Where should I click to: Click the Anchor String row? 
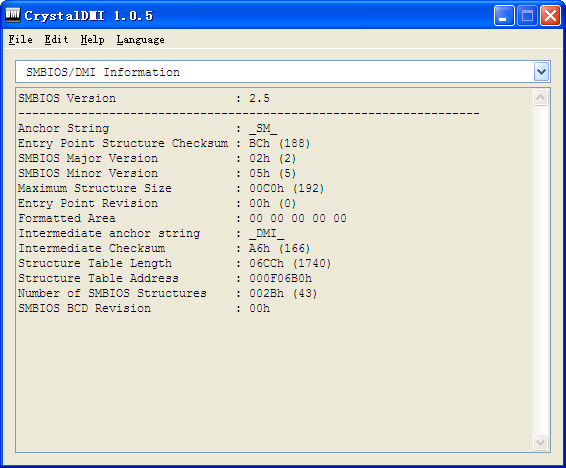(148, 128)
